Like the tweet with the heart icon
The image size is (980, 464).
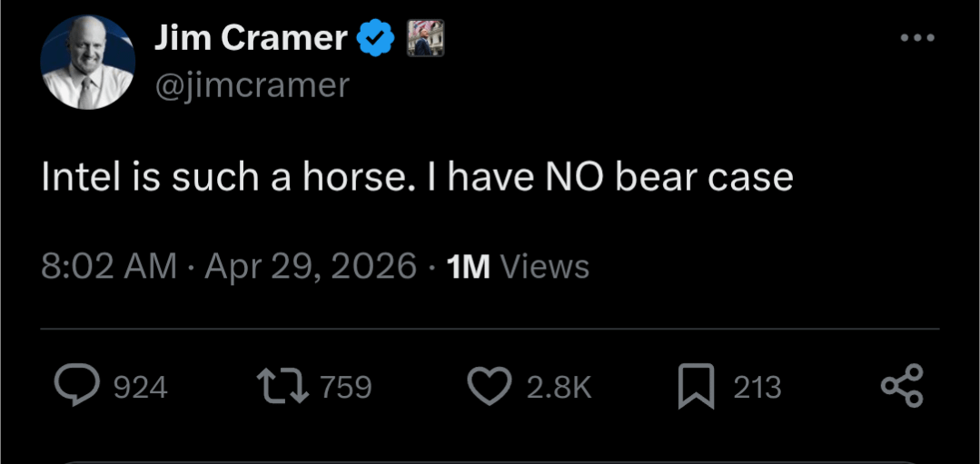pyautogui.click(x=490, y=387)
